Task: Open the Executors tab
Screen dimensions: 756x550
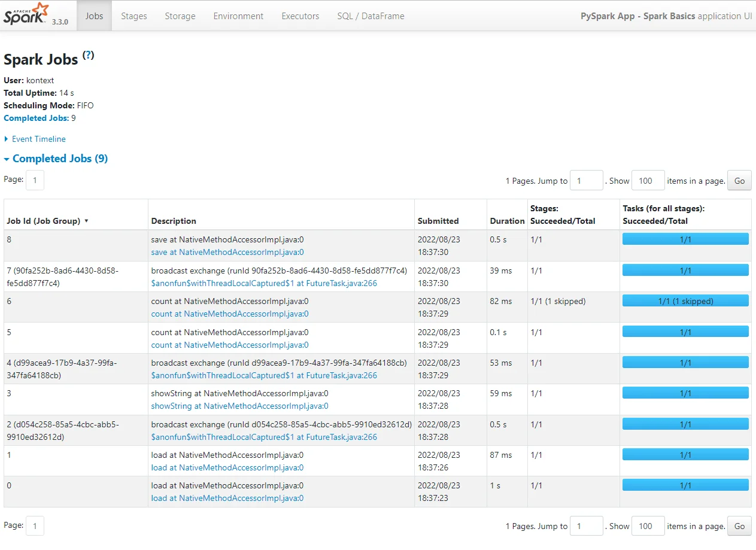Action: [300, 16]
